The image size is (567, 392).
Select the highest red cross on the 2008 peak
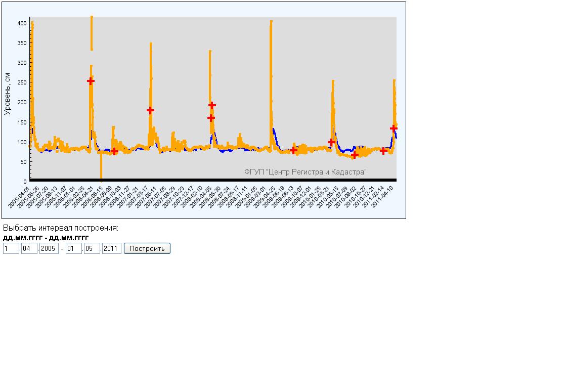[212, 105]
